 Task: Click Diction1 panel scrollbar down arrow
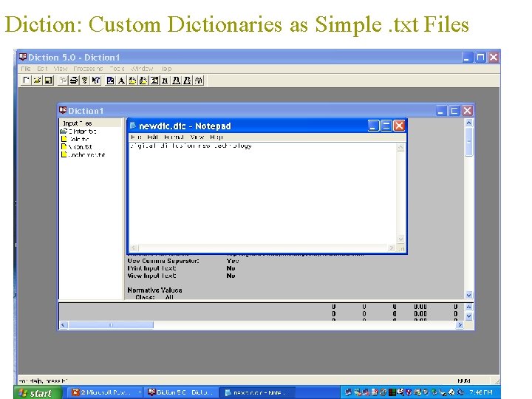point(468,295)
